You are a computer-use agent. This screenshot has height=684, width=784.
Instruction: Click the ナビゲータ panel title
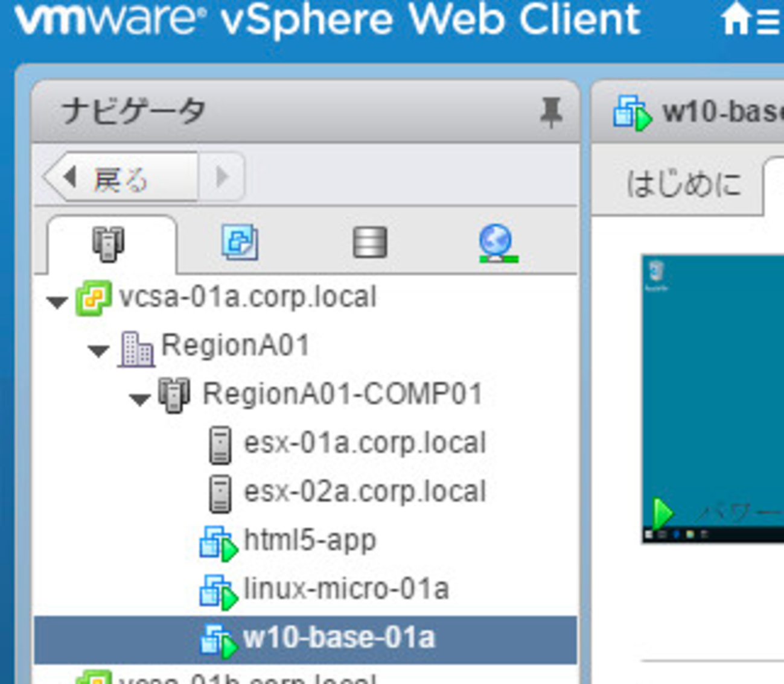(x=134, y=112)
